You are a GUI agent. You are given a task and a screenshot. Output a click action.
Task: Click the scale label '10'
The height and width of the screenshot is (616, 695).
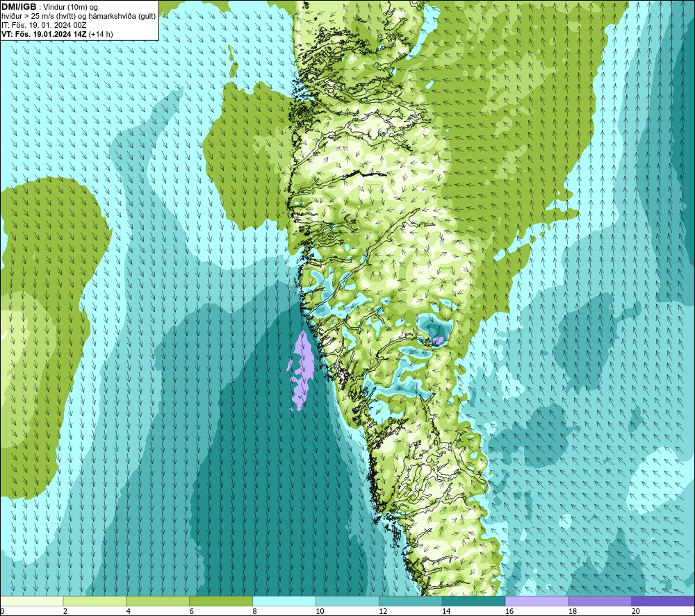click(320, 611)
